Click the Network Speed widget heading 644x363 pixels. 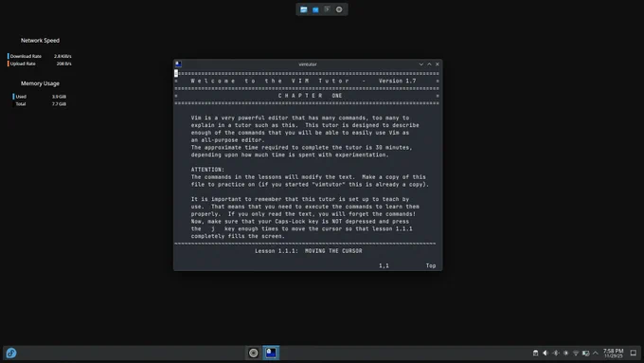coord(40,41)
